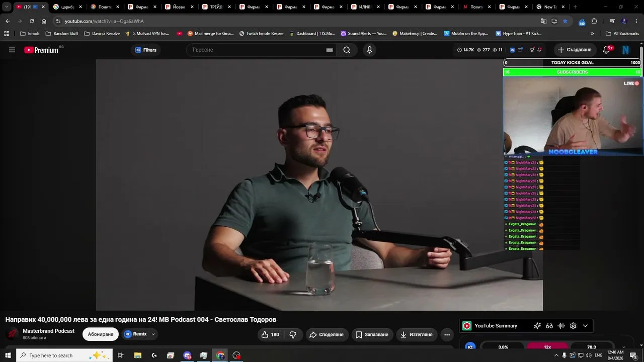Click the 12x score pill
Viewport: 644px width, 362px height.
coord(547,347)
